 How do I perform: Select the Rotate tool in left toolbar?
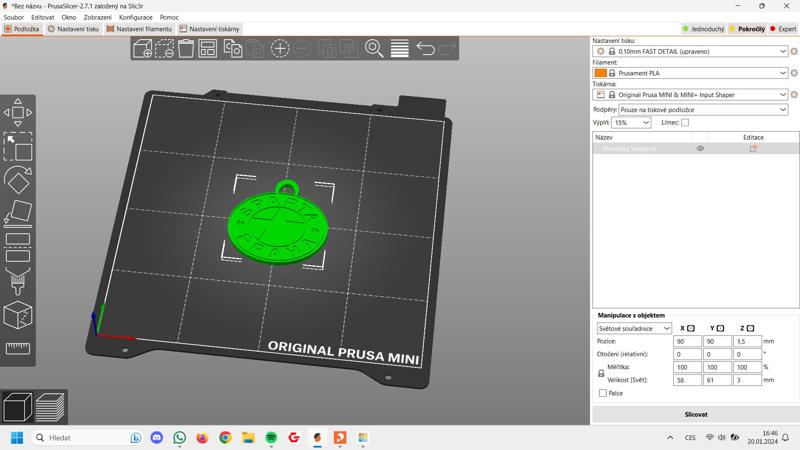(18, 180)
